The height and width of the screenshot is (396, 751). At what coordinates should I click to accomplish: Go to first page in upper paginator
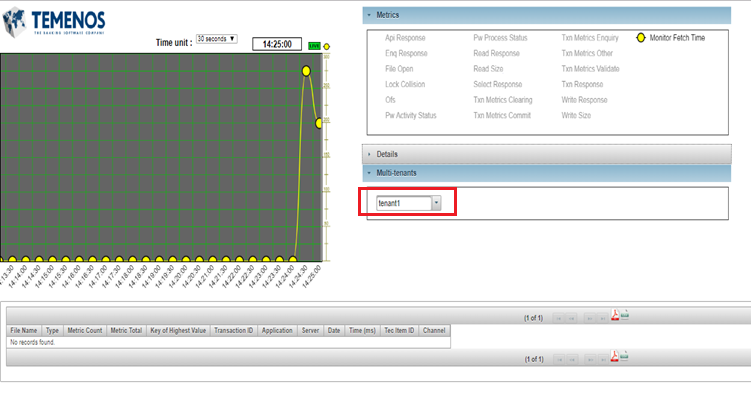(x=558, y=318)
